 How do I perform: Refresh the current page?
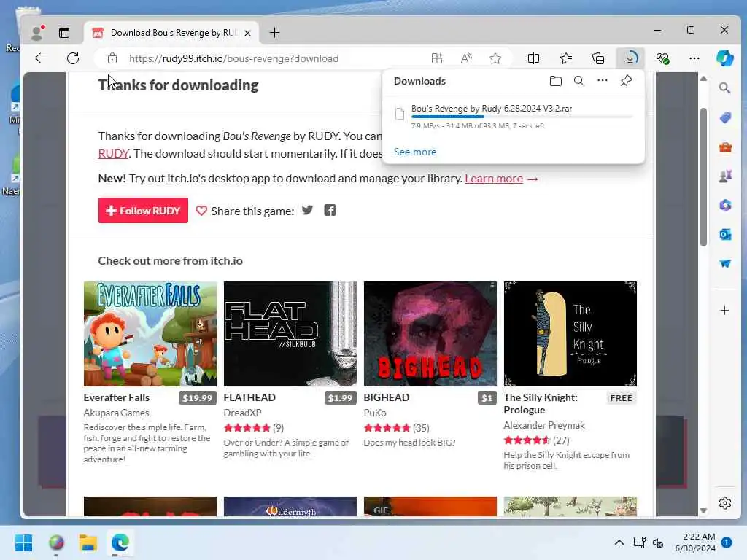[x=73, y=58]
